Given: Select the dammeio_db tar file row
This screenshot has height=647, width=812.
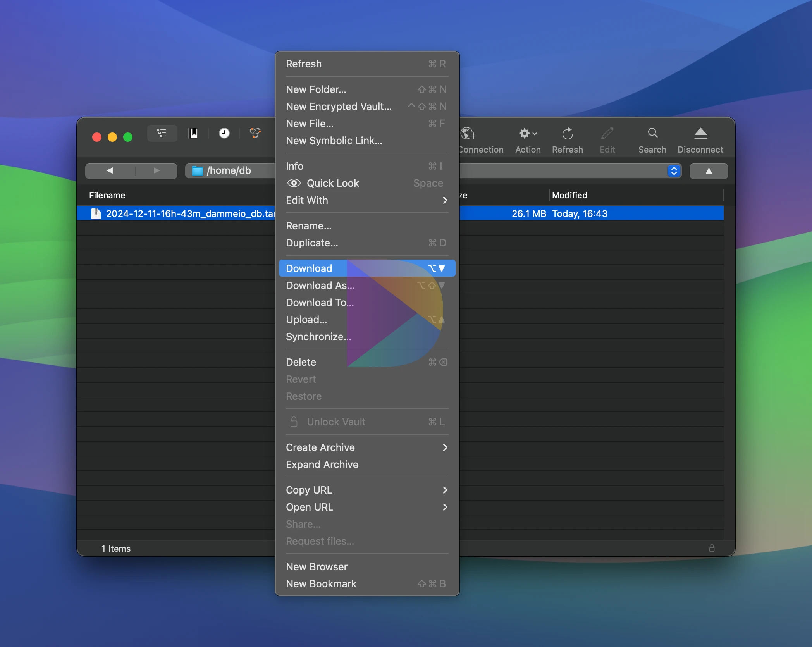Looking at the screenshot, I should coord(400,213).
